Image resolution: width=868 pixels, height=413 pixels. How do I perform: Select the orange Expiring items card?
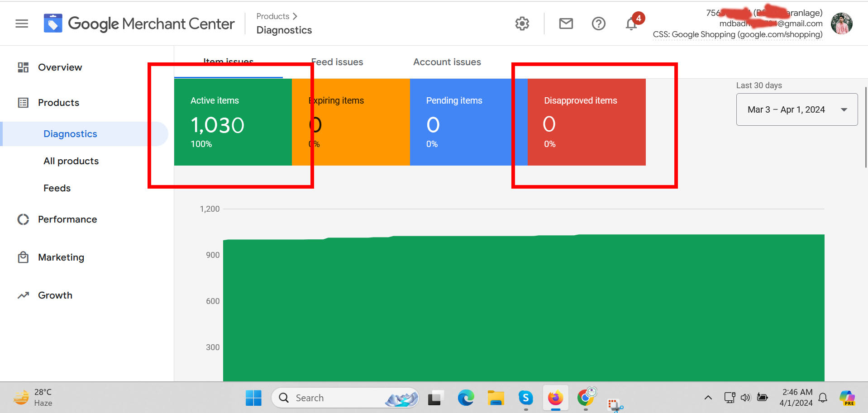click(351, 122)
